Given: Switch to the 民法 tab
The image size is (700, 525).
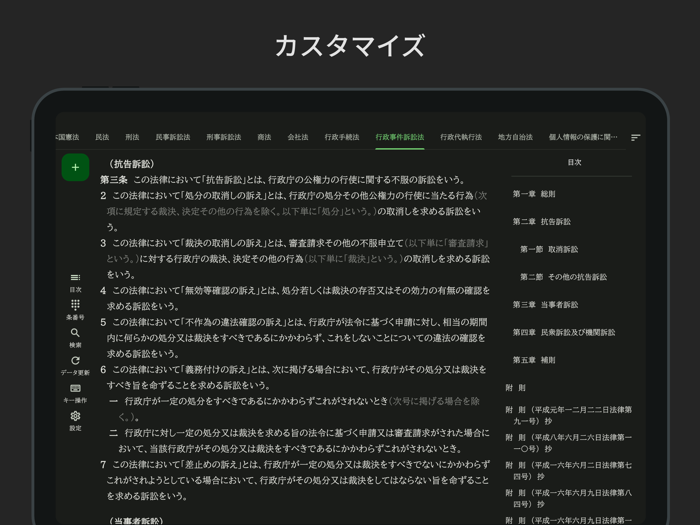Looking at the screenshot, I should pos(102,137).
